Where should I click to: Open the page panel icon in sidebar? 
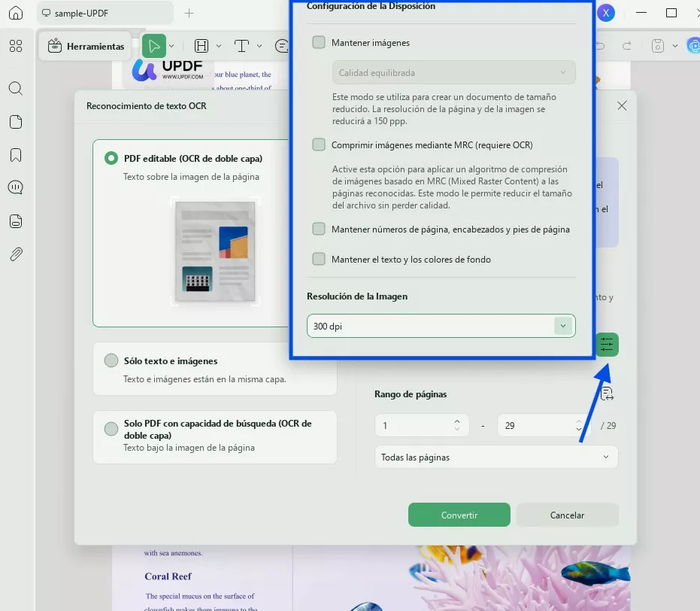16,122
